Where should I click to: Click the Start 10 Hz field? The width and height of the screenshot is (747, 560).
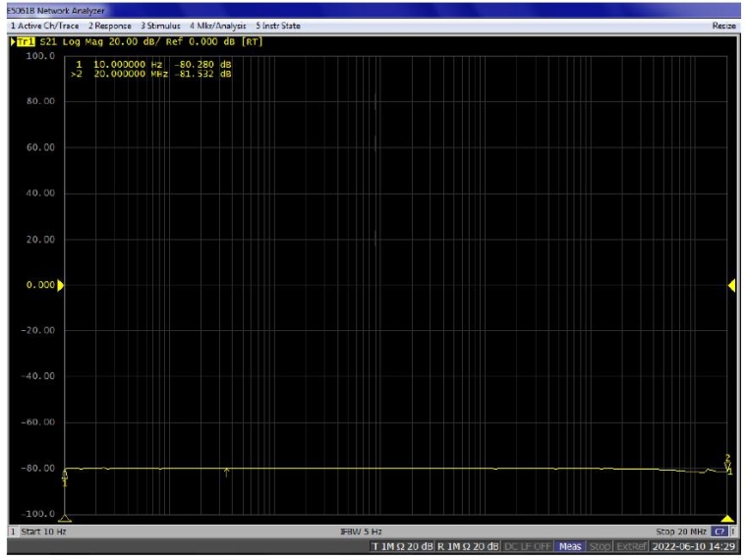pos(43,532)
